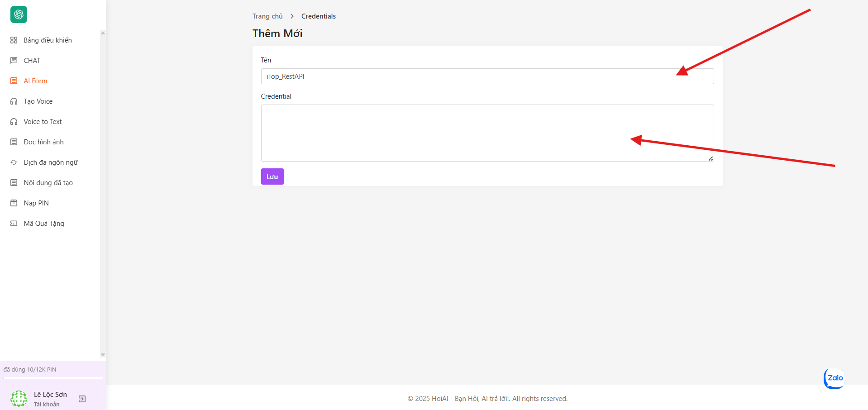The height and width of the screenshot is (410, 868).
Task: Click the HoiAI logo icon
Action: point(19,14)
